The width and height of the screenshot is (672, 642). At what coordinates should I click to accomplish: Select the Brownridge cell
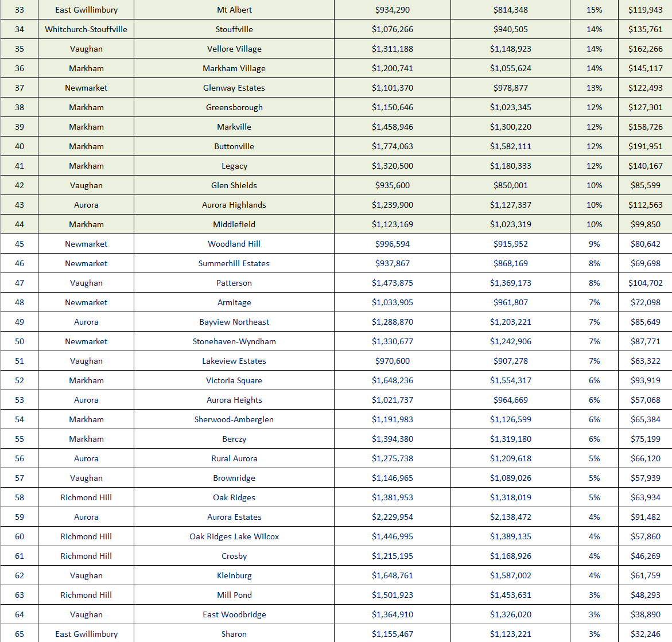(234, 478)
